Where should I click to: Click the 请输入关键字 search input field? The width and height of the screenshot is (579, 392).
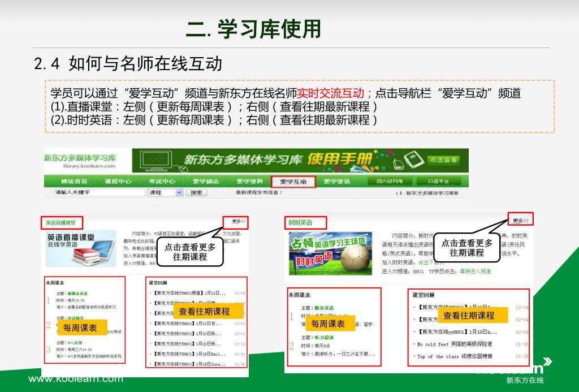click(100, 192)
